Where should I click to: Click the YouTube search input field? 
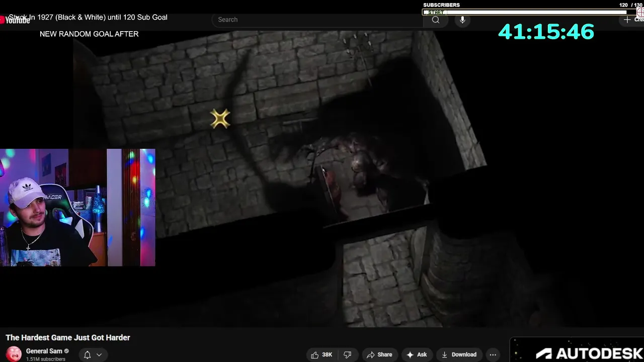tap(317, 20)
